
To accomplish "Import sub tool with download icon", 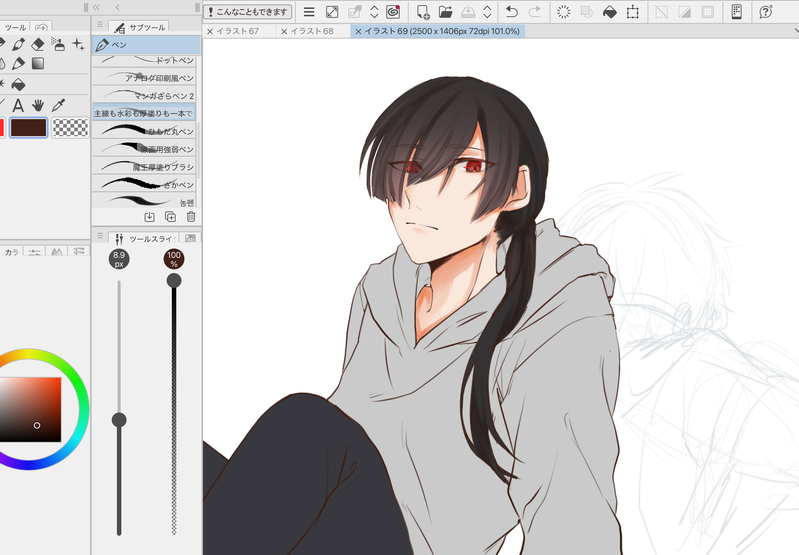I will pyautogui.click(x=149, y=217).
